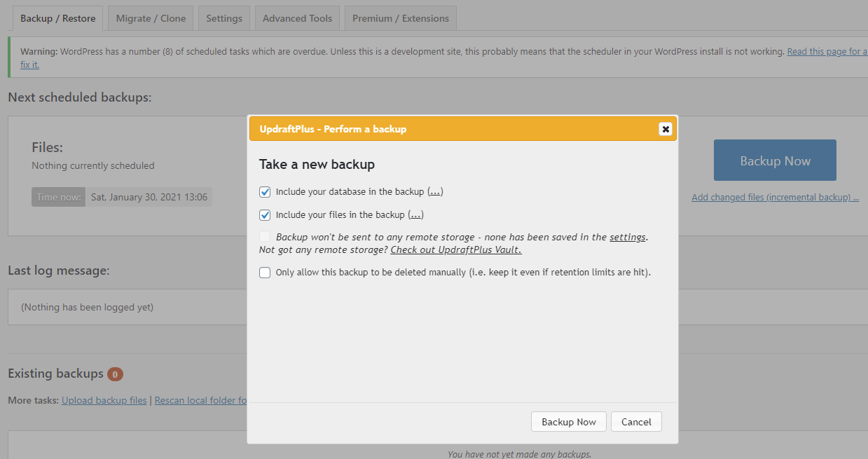Click Rescan local folder link
The width and height of the screenshot is (868, 459).
200,401
